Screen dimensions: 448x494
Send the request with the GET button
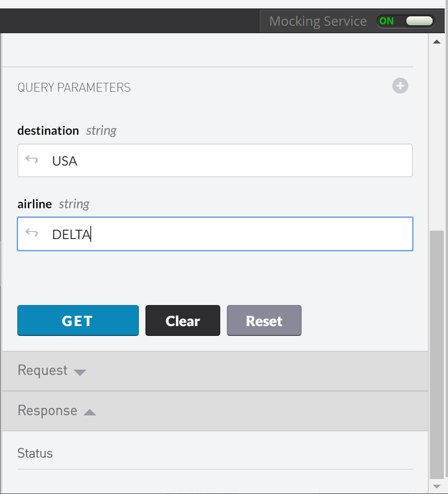click(x=78, y=321)
